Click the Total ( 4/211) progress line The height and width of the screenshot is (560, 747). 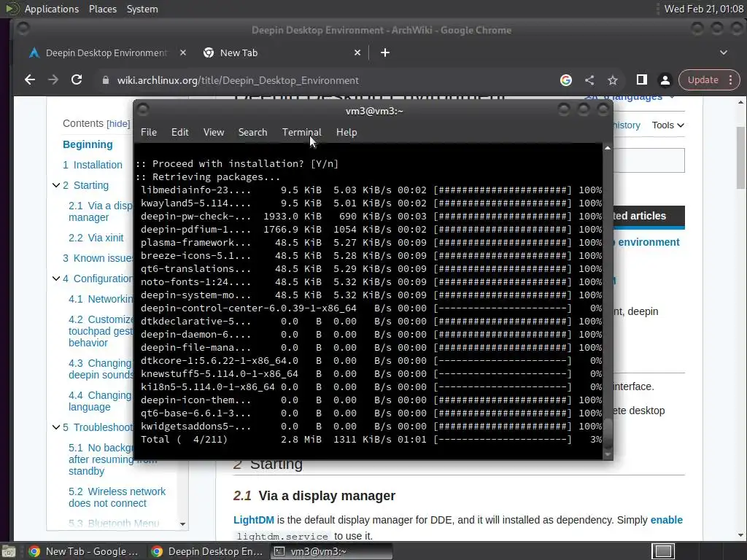click(x=371, y=439)
